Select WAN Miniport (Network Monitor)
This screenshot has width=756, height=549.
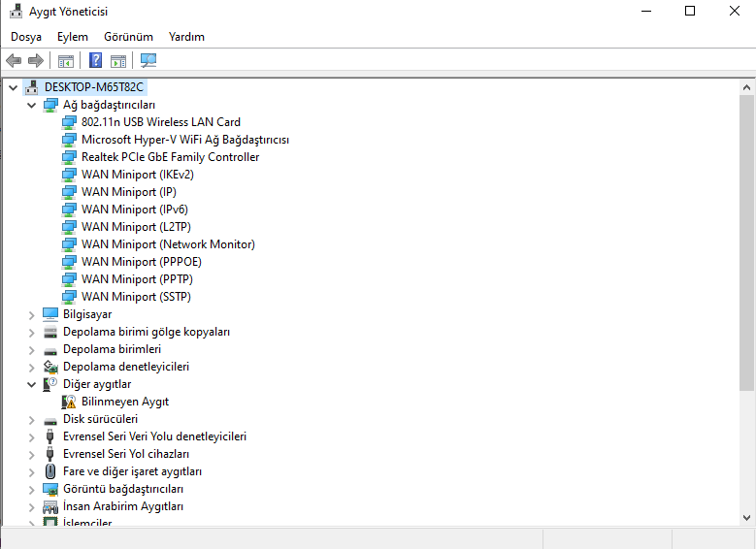pos(168,244)
